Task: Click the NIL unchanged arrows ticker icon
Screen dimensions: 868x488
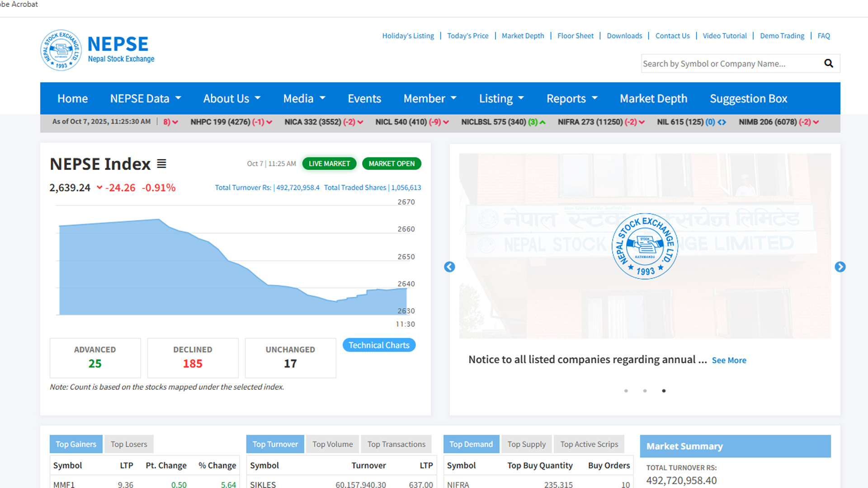Action: pos(722,122)
